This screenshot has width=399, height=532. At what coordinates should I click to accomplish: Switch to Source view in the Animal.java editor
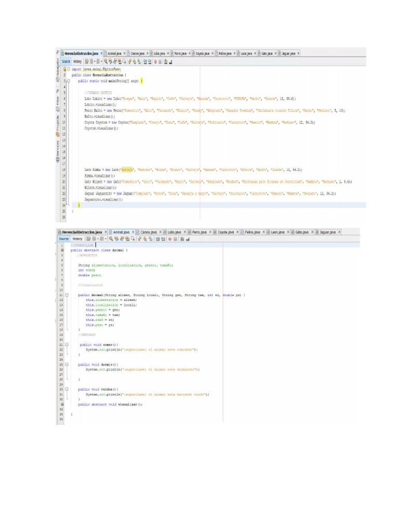63,238
